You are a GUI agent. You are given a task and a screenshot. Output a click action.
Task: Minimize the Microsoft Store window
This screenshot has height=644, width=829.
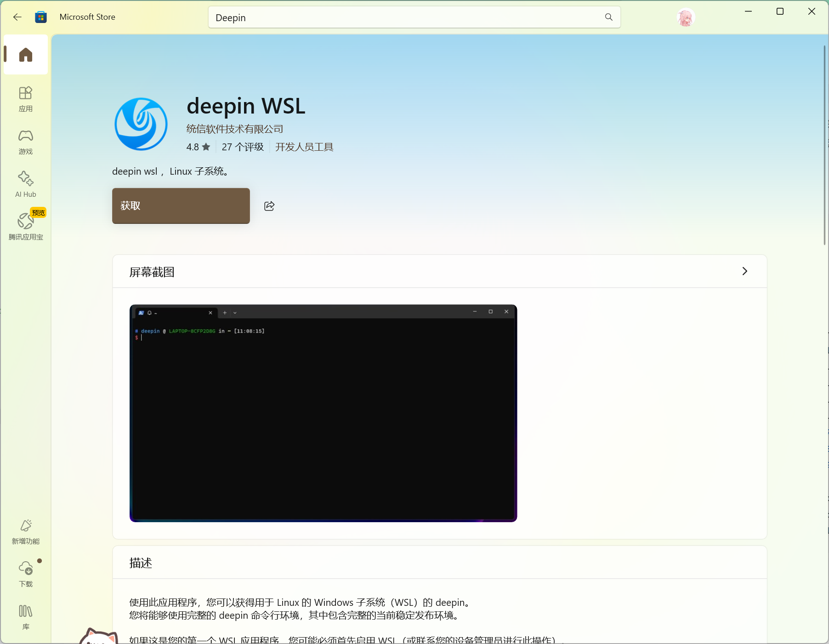pos(748,11)
